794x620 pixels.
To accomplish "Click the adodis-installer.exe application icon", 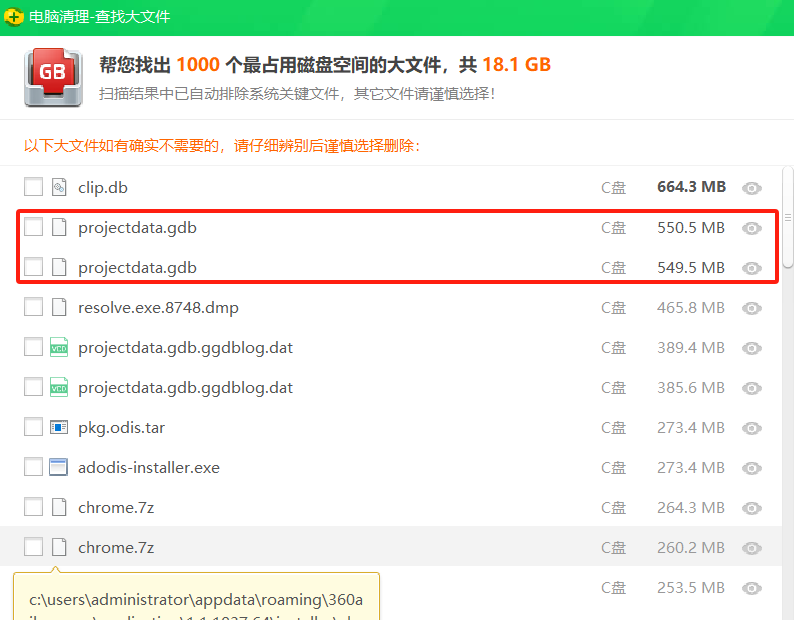I will click(x=58, y=467).
